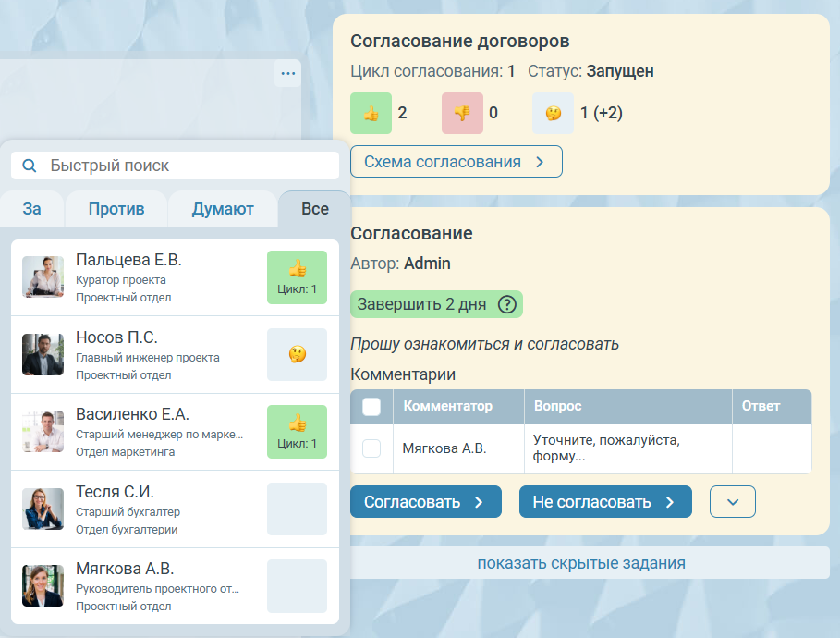Click показать скрытые задания link
The width and height of the screenshot is (840, 638).
point(580,563)
